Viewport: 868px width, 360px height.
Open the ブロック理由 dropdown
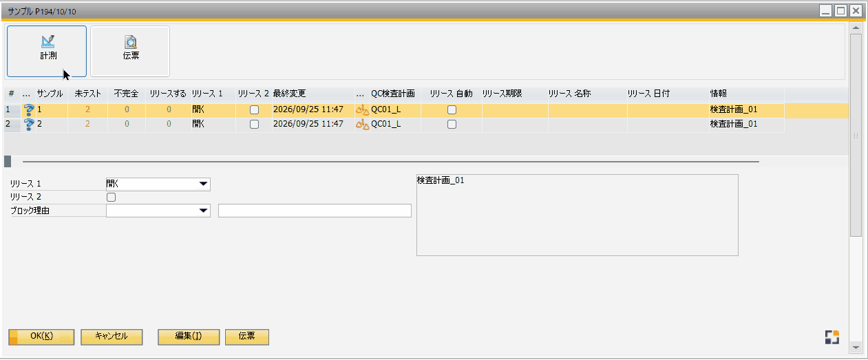pyautogui.click(x=203, y=211)
